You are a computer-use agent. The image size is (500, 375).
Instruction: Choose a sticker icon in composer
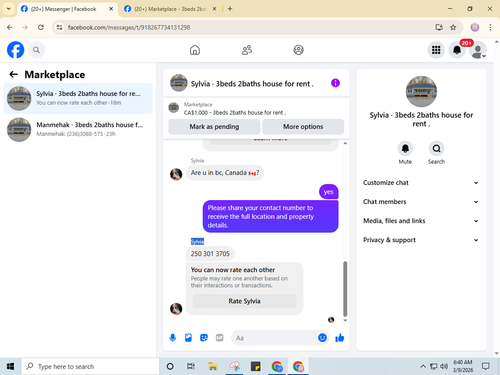click(x=204, y=338)
